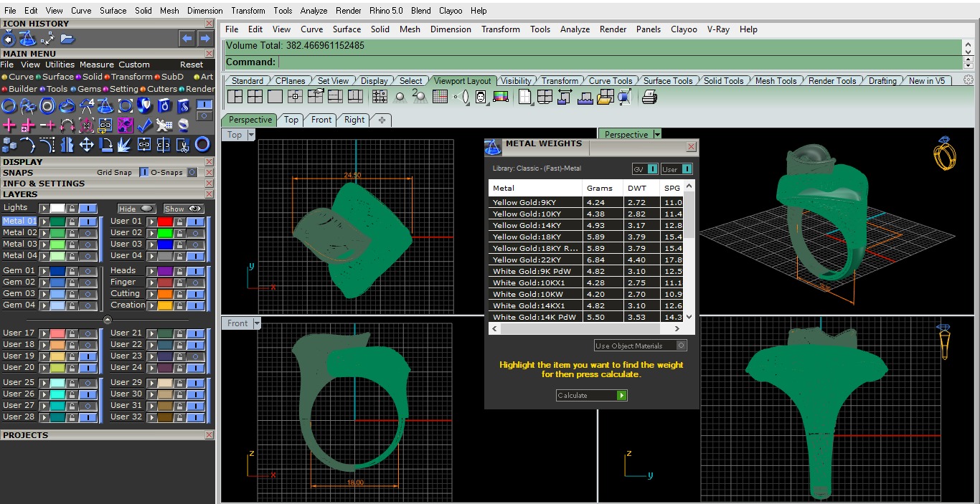Click the printer icon in Viewport Layout toolbar
980x504 pixels.
[x=649, y=97]
